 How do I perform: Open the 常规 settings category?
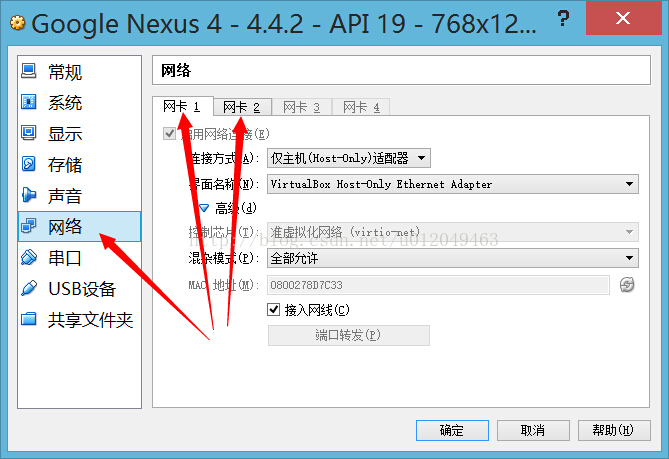point(79,72)
